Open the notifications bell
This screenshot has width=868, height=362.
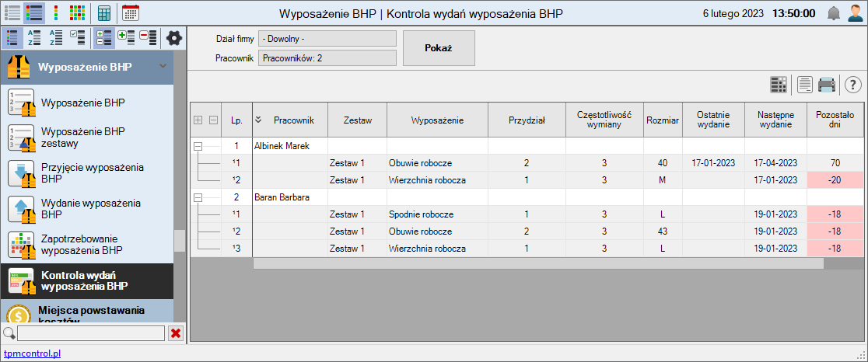pos(833,13)
